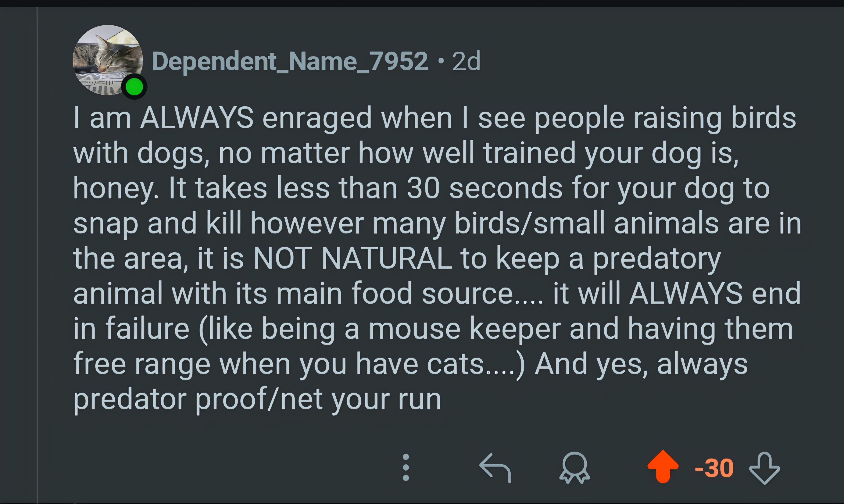This screenshot has height=504, width=844.
Task: Click the green online status dot
Action: pos(134,87)
